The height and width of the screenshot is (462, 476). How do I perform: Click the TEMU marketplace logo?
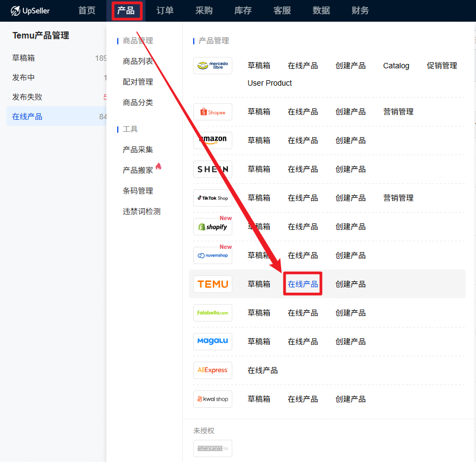pyautogui.click(x=213, y=284)
